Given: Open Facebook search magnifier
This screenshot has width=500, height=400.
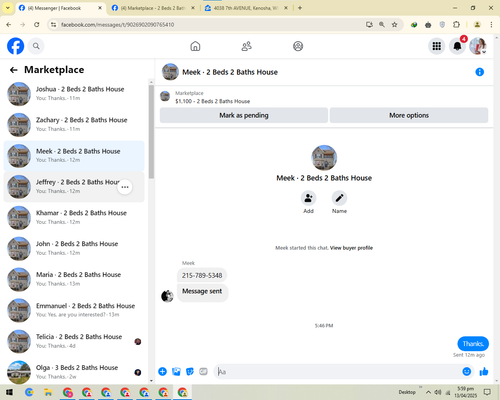Looking at the screenshot, I should (x=36, y=46).
